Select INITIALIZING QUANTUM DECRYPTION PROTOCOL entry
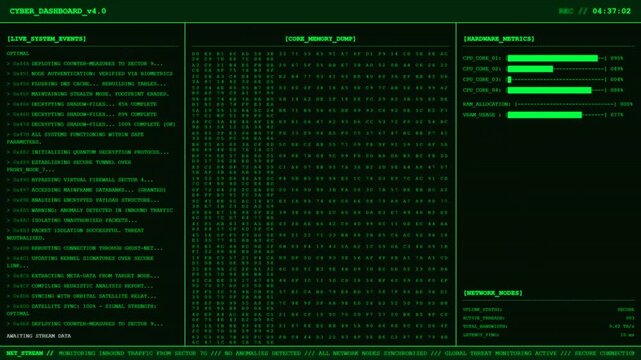The height and width of the screenshot is (360, 641). pos(88,152)
